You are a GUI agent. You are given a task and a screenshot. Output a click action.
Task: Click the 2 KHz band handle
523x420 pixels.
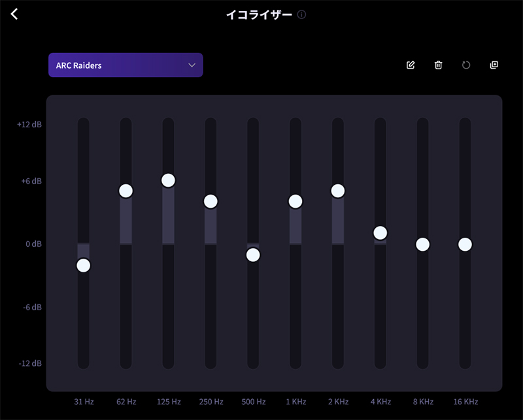(338, 191)
